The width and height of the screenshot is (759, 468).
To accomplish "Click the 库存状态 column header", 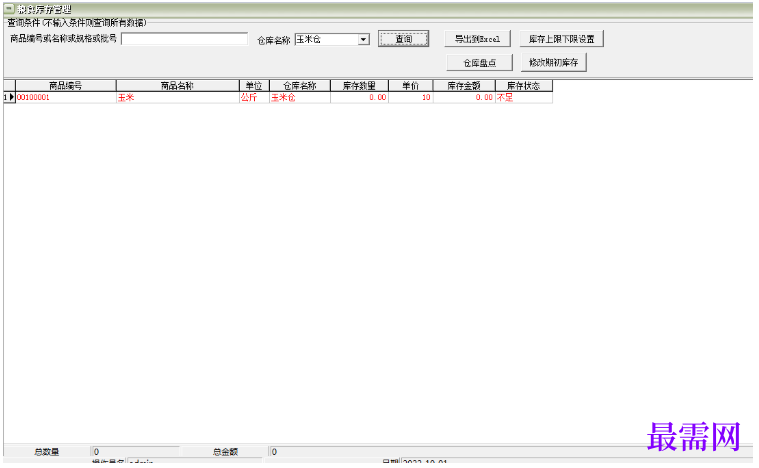I will click(524, 86).
